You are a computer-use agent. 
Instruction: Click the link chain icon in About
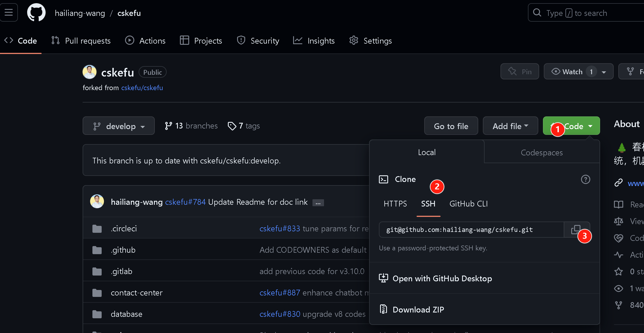[618, 183]
